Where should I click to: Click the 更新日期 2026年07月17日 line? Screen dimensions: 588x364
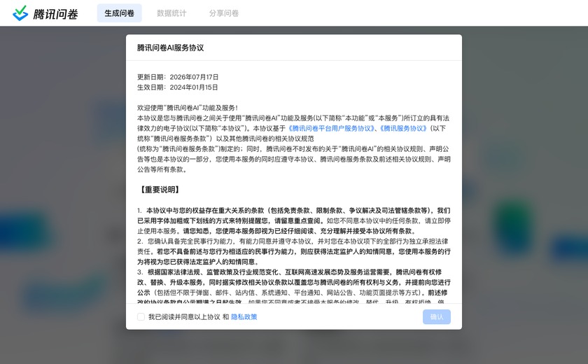[178, 77]
